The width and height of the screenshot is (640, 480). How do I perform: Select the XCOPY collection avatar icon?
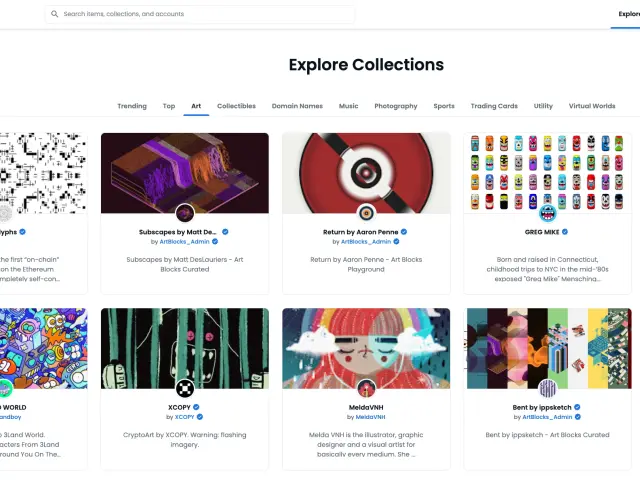click(x=185, y=388)
